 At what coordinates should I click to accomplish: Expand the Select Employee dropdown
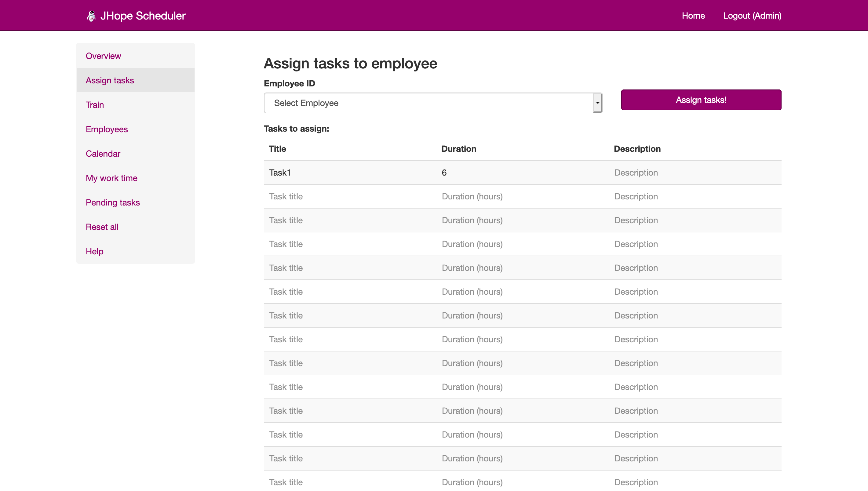pyautogui.click(x=433, y=103)
